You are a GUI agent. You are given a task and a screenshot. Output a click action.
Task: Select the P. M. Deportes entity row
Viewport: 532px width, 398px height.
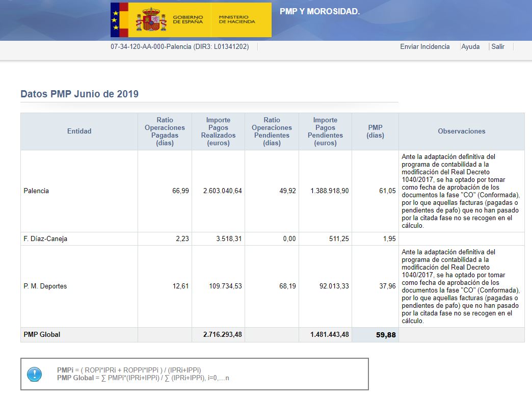pos(45,286)
